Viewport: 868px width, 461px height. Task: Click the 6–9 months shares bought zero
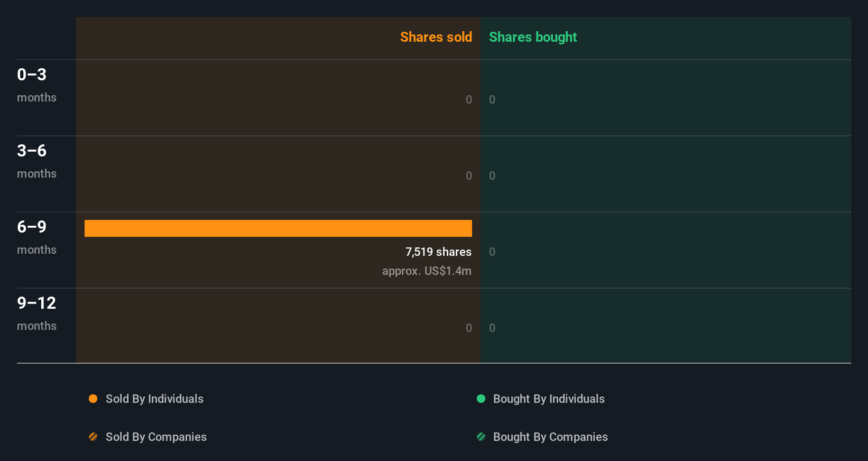tap(492, 252)
